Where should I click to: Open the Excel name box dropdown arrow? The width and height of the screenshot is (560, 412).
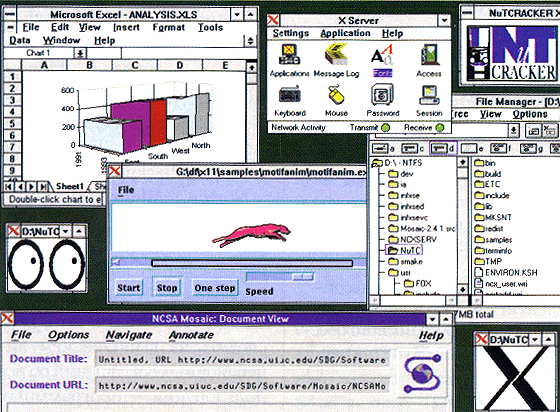pos(80,54)
